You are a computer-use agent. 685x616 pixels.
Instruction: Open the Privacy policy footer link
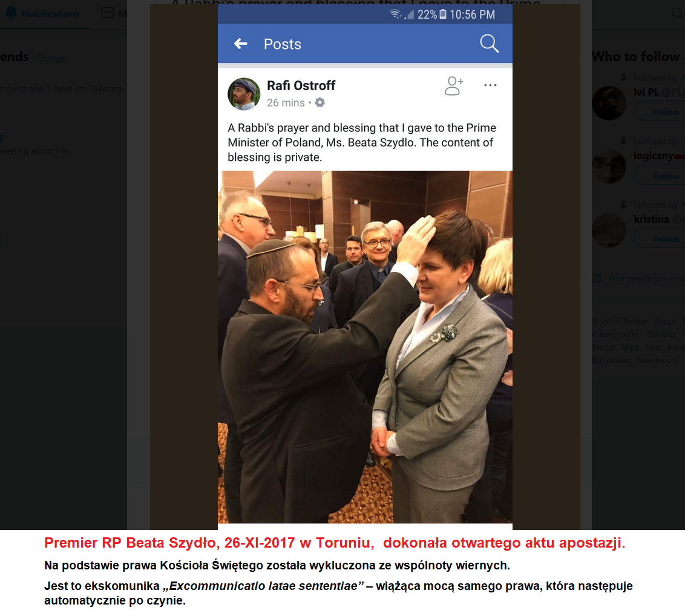point(617,334)
